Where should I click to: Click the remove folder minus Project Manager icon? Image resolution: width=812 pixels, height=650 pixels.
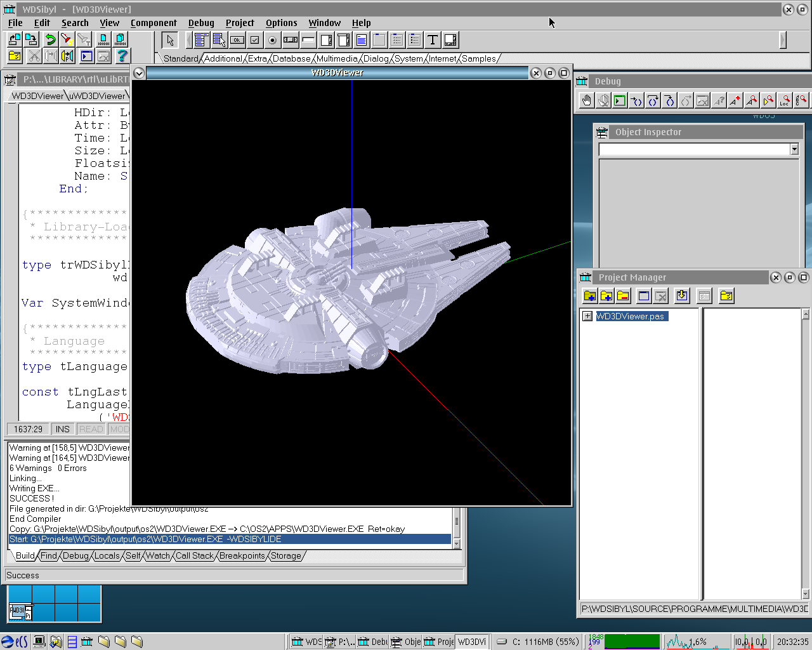click(x=623, y=296)
